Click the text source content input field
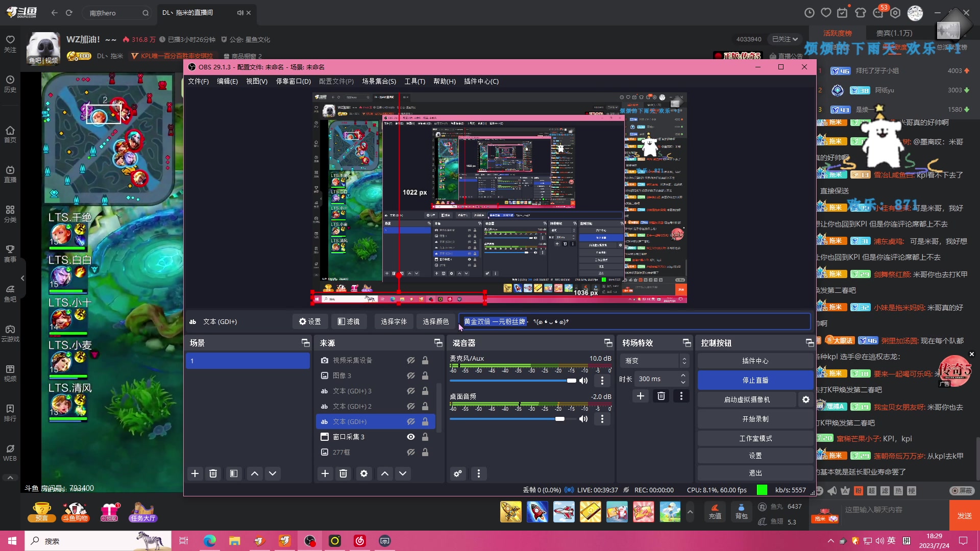980x551 pixels. click(x=634, y=321)
